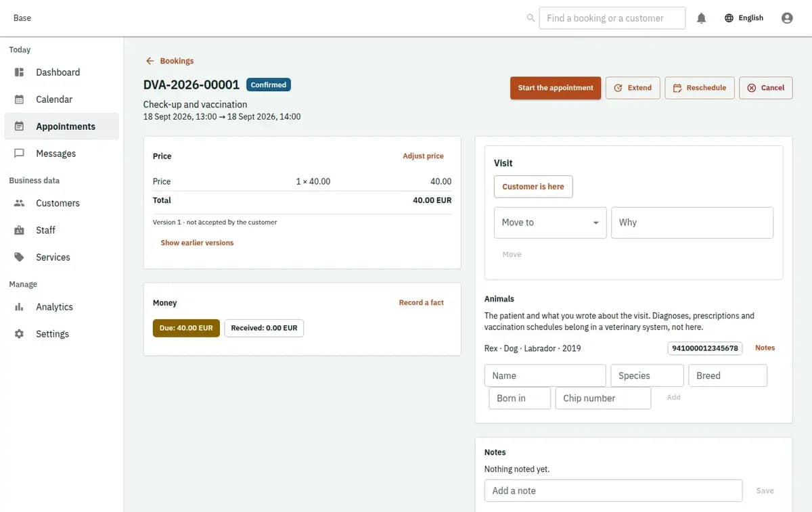Select Messages in sidebar
This screenshot has width=812, height=512.
(x=62, y=154)
